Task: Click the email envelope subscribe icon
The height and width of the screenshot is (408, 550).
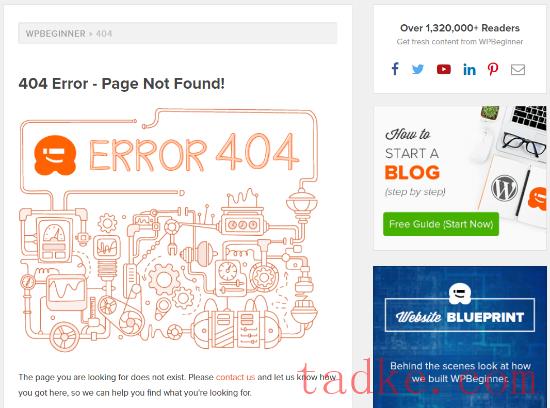Action: 518,69
